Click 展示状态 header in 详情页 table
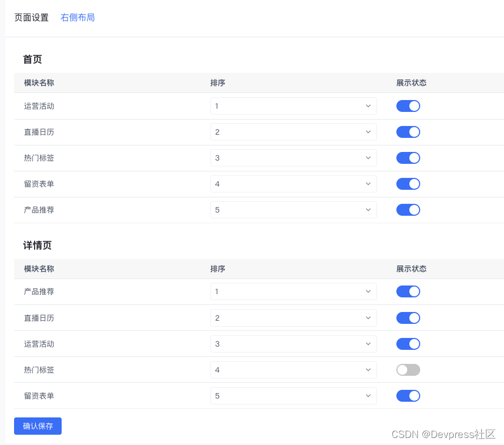This screenshot has width=504, height=445. pyautogui.click(x=411, y=269)
